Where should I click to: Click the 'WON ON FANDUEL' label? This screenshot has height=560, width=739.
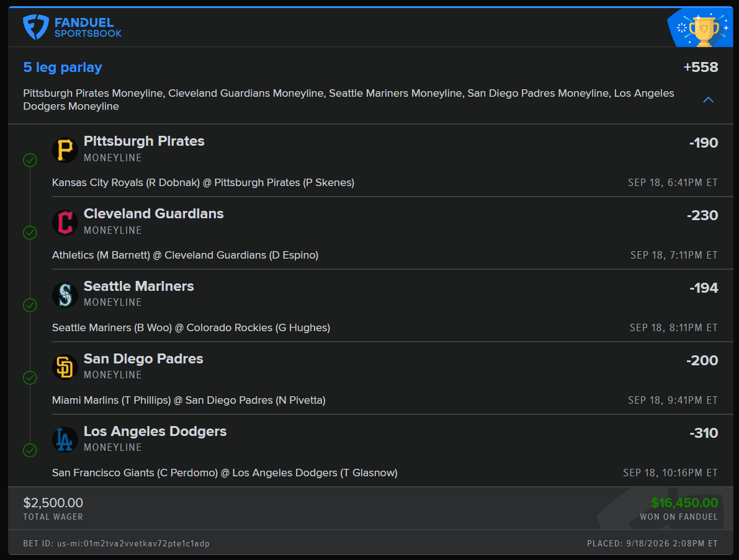pyautogui.click(x=679, y=517)
